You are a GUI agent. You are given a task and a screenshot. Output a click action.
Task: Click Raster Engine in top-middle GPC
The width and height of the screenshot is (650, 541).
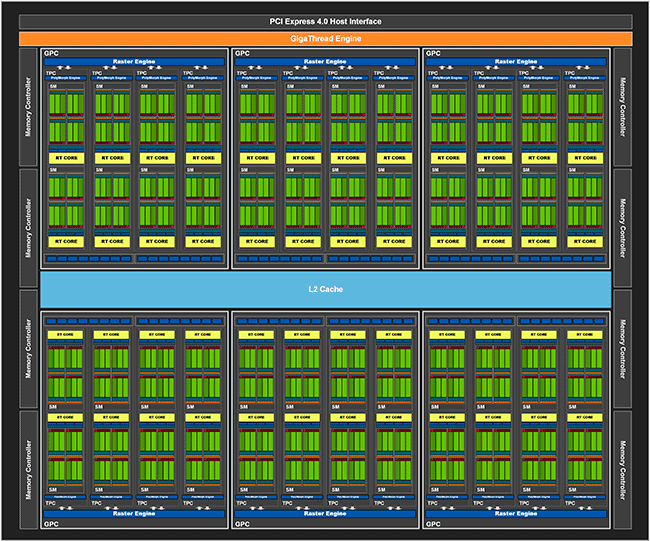tap(325, 62)
